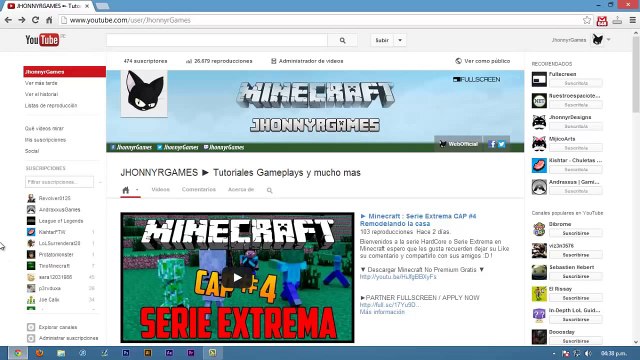The width and height of the screenshot is (640, 360).
Task: Open League of Legends subscription
Action: pyautogui.click(x=60, y=221)
